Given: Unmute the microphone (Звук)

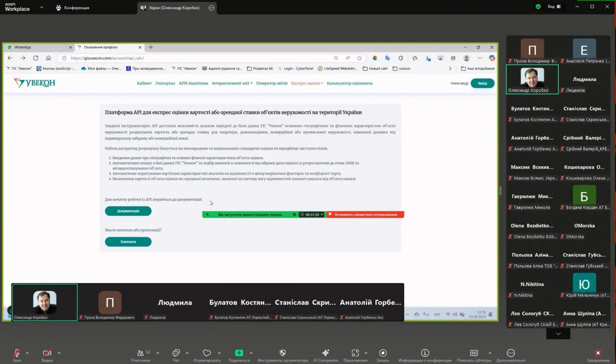Looking at the screenshot, I should click(17, 353).
